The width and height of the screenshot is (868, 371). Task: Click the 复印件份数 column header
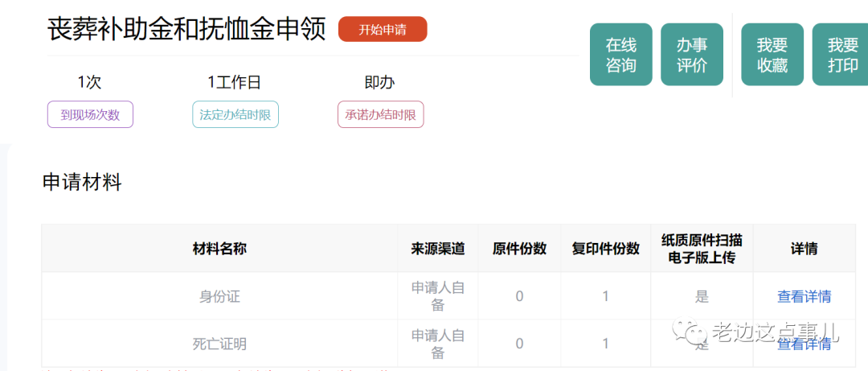pyautogui.click(x=606, y=249)
